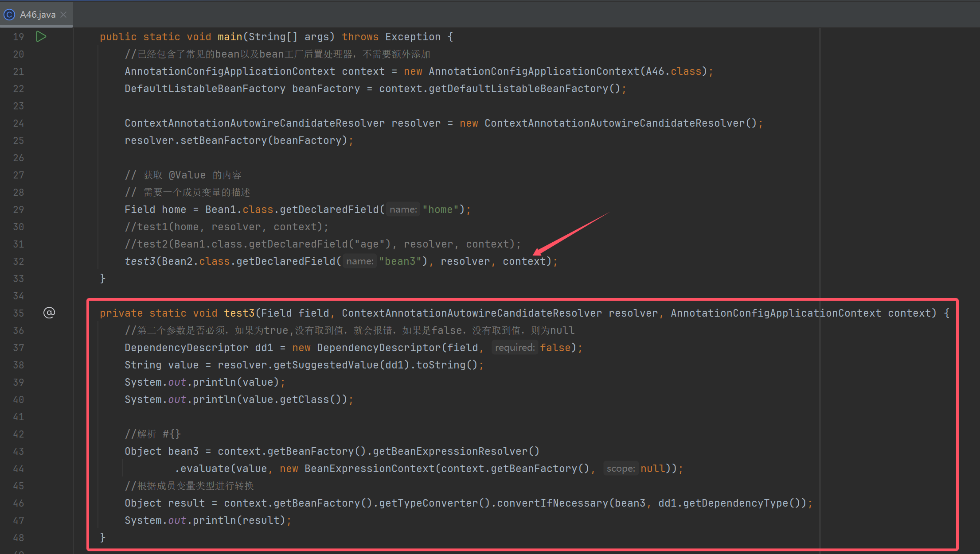Click 'getDeclaredField' call on line 29
The height and width of the screenshot is (554, 980).
[x=329, y=209]
